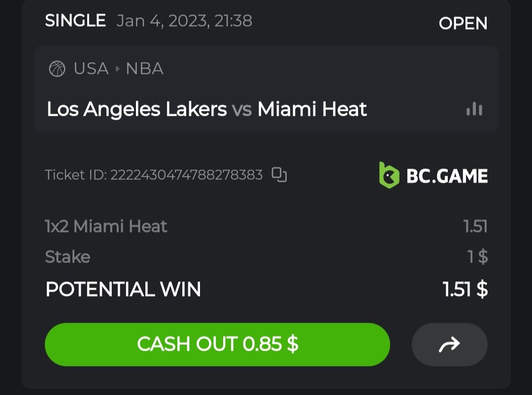This screenshot has width=532, height=395.
Task: Click the breadcrumb arrow between USA and NBA
Action: pos(118,69)
